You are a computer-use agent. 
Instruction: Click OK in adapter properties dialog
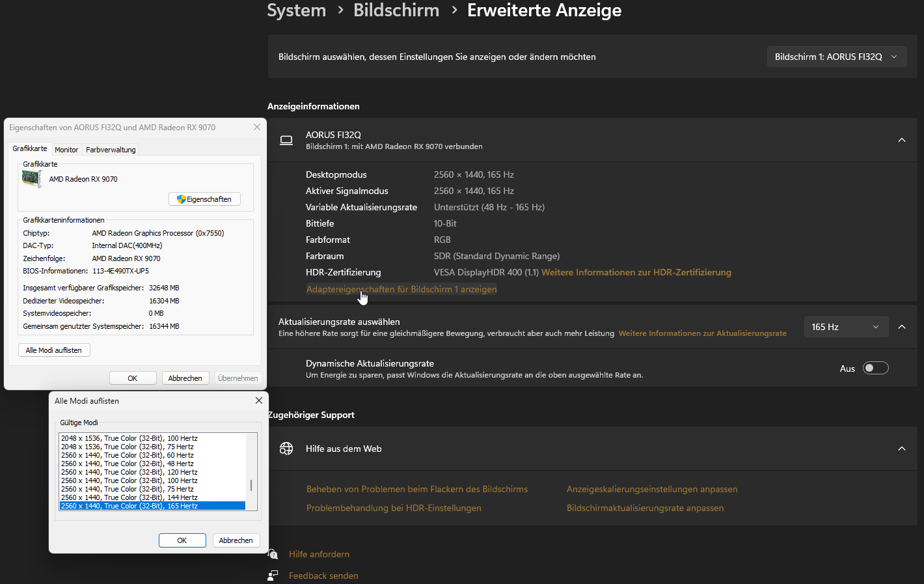coord(133,378)
